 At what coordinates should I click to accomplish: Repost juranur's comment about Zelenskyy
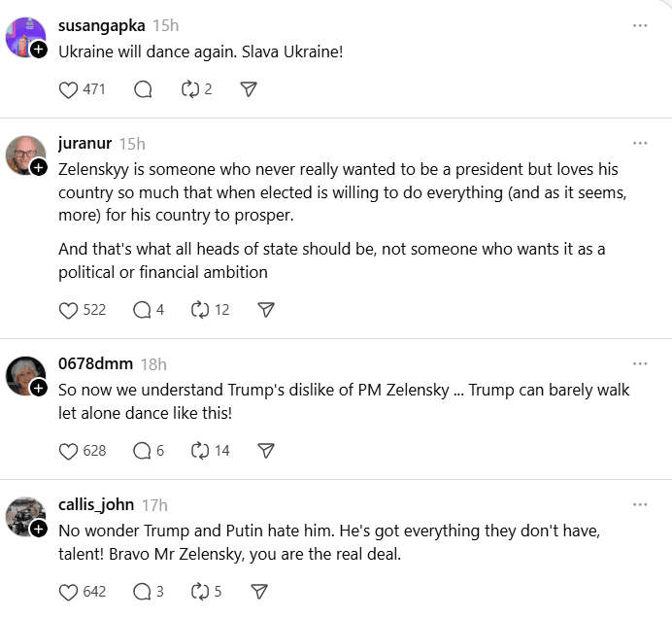click(x=201, y=310)
